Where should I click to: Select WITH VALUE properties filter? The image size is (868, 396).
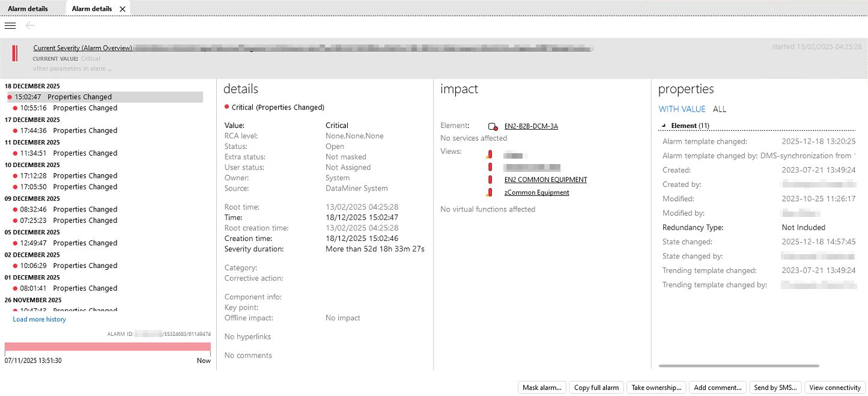682,109
